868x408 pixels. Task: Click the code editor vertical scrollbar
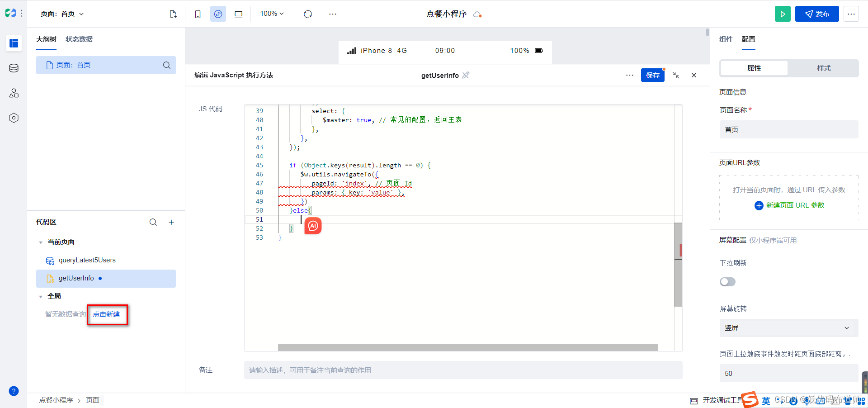point(678,265)
